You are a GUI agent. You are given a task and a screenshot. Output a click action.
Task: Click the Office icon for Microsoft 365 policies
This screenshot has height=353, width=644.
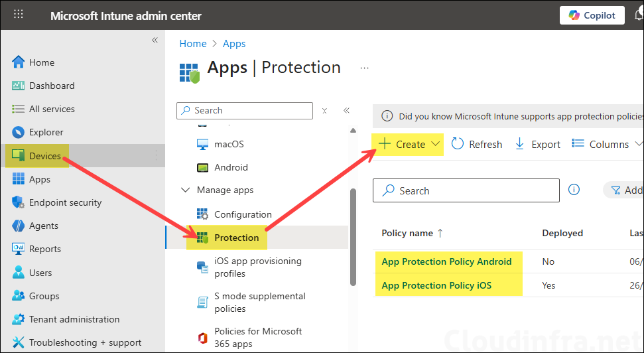202,338
